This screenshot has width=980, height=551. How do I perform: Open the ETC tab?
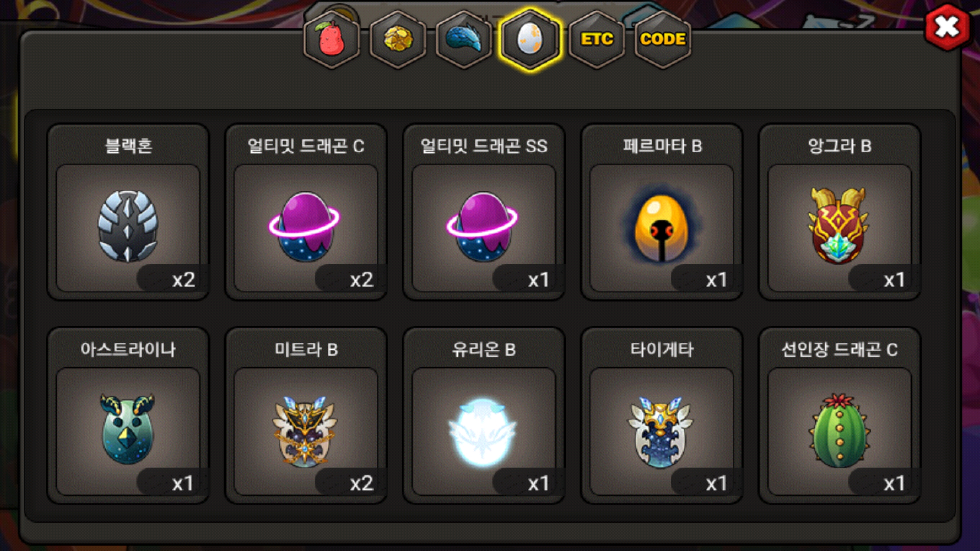click(596, 39)
